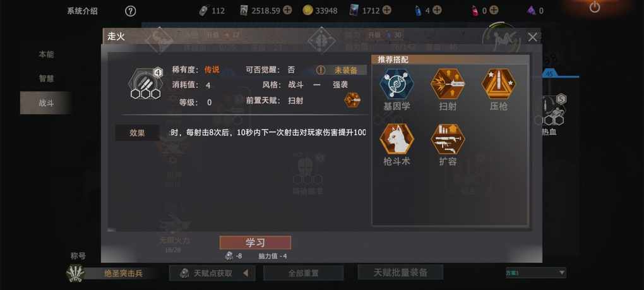Add items with plus beside 1712
This screenshot has height=290, width=644.
[x=386, y=11]
